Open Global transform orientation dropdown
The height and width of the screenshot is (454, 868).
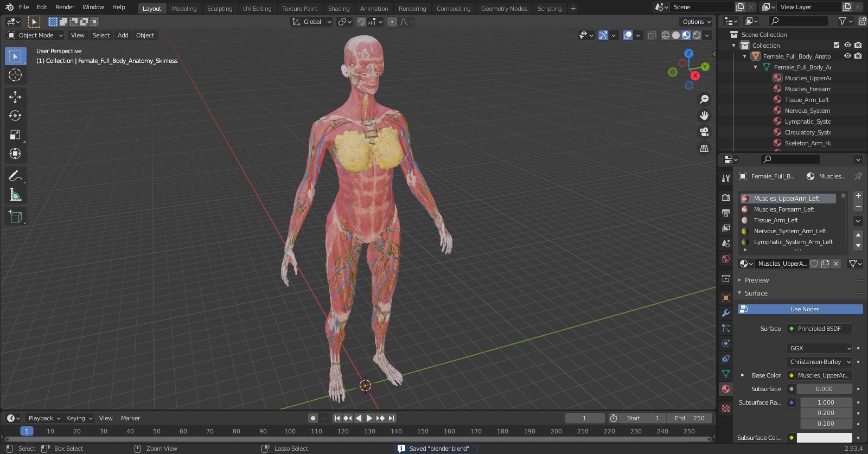312,22
